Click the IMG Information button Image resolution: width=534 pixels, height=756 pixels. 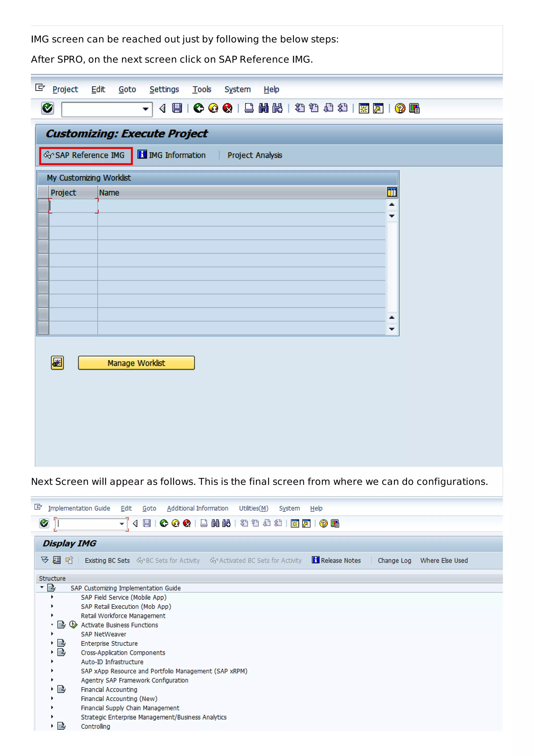pos(171,155)
